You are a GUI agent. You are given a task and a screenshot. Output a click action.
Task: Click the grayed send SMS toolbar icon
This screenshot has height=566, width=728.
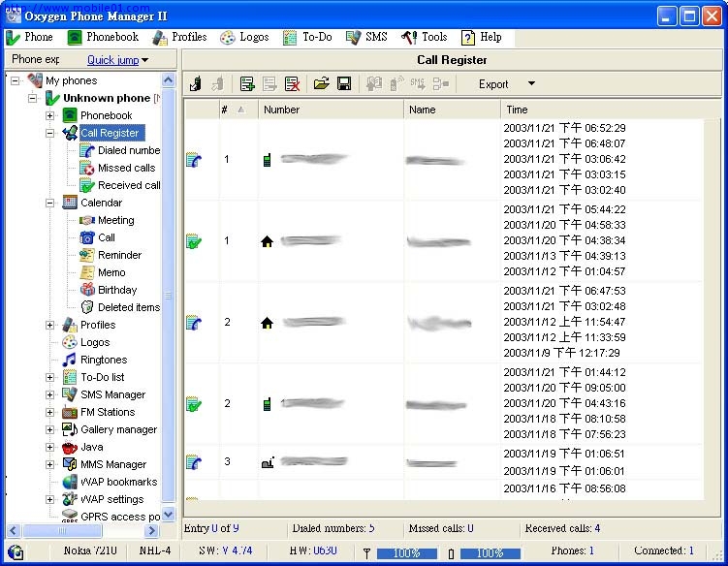tap(418, 83)
